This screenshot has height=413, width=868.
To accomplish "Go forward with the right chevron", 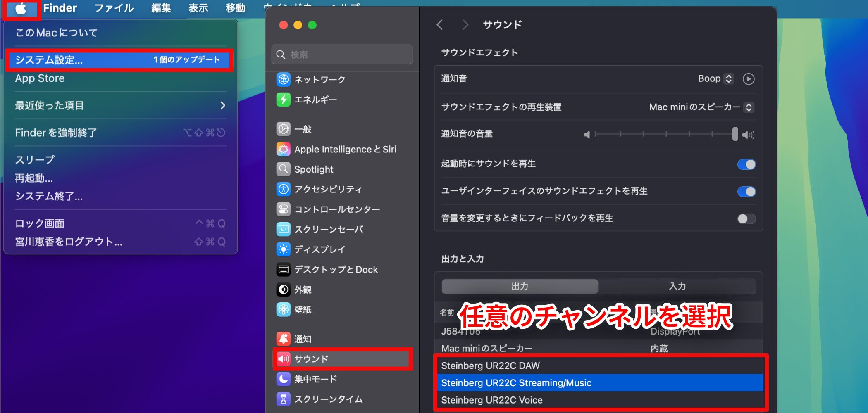I will click(465, 25).
